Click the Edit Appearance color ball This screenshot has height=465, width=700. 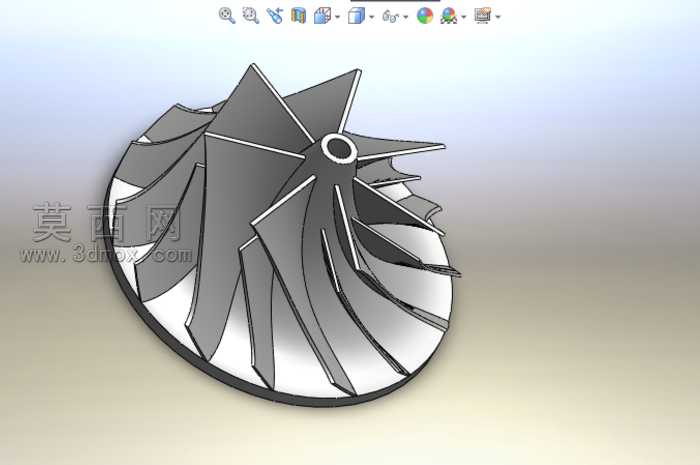(425, 16)
